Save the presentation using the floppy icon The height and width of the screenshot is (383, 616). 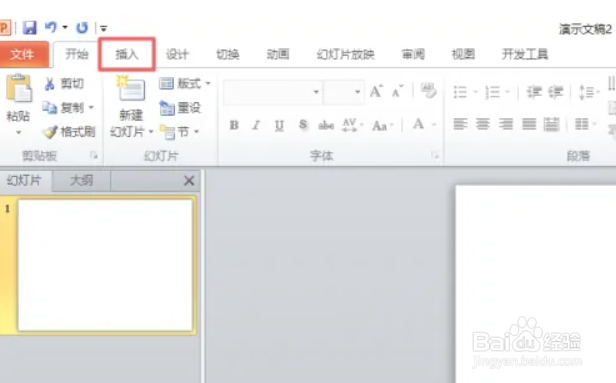(x=29, y=28)
